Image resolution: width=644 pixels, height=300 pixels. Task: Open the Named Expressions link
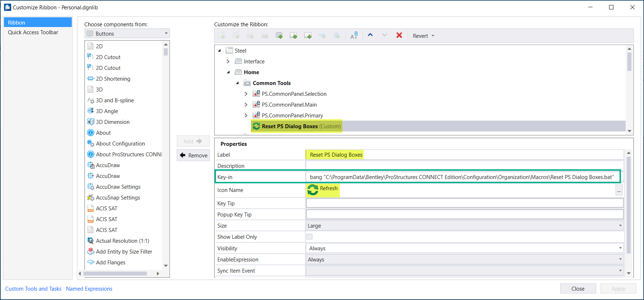(89, 288)
